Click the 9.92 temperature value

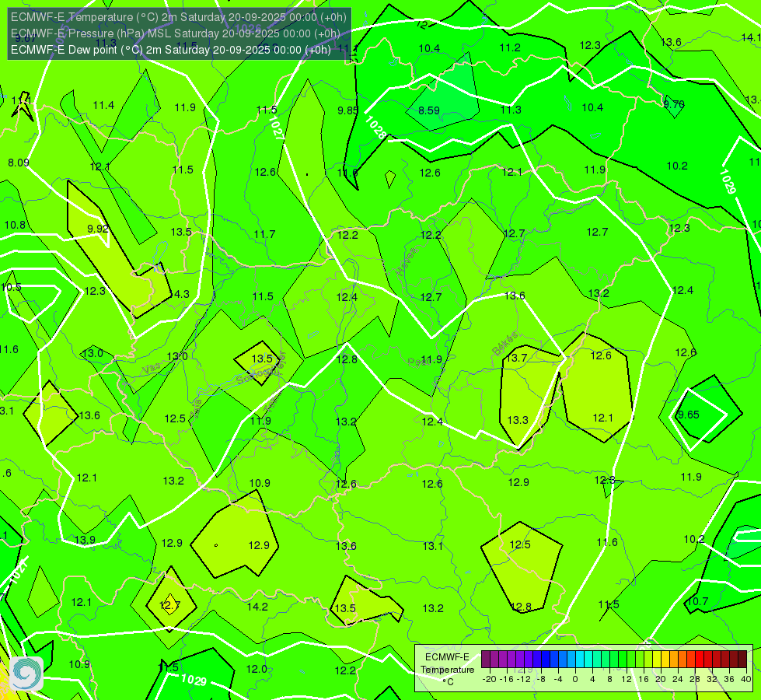(97, 229)
